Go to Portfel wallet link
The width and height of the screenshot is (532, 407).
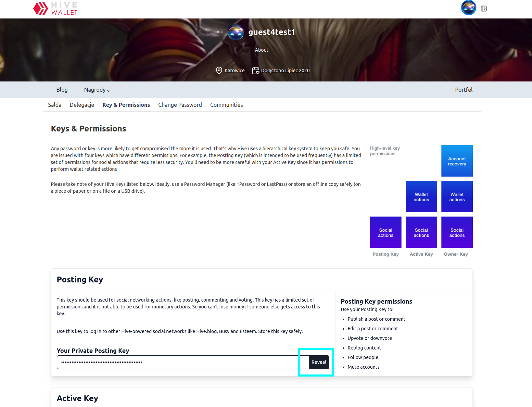[x=464, y=90]
